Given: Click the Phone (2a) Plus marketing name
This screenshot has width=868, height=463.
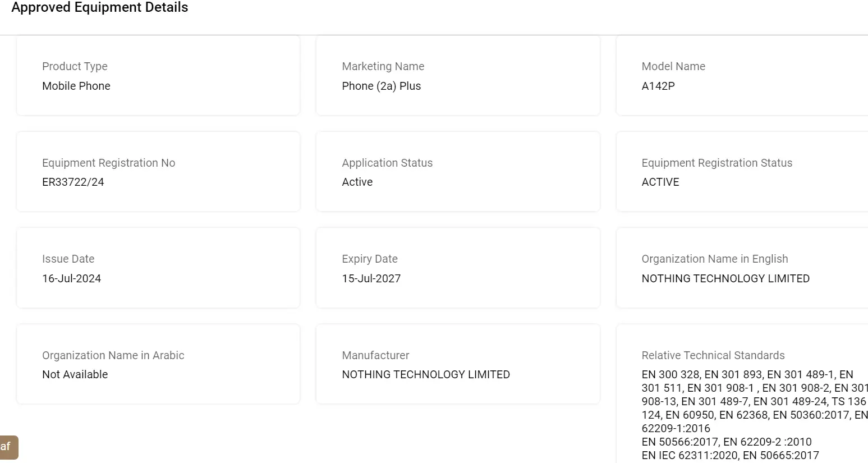Looking at the screenshot, I should (381, 86).
